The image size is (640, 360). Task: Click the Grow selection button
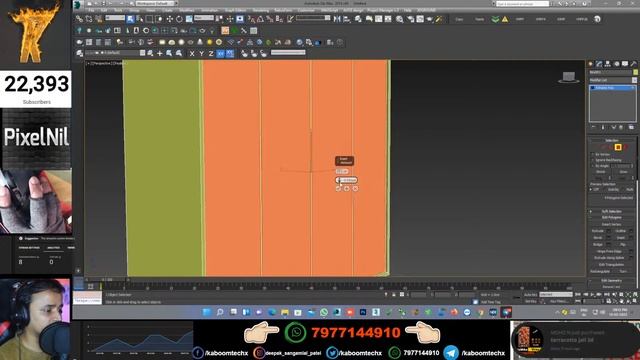tap(623, 172)
